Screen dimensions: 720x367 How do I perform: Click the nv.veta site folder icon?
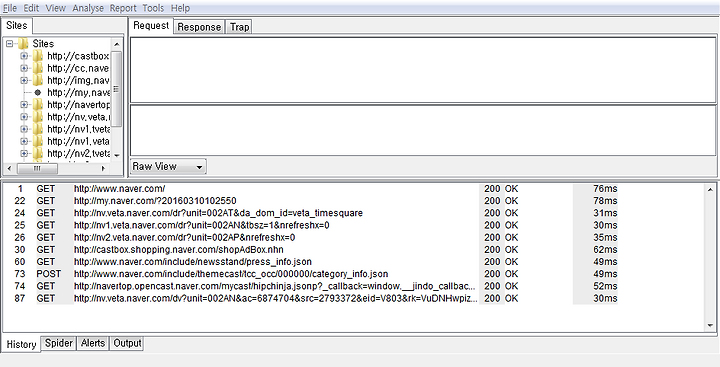[38, 117]
